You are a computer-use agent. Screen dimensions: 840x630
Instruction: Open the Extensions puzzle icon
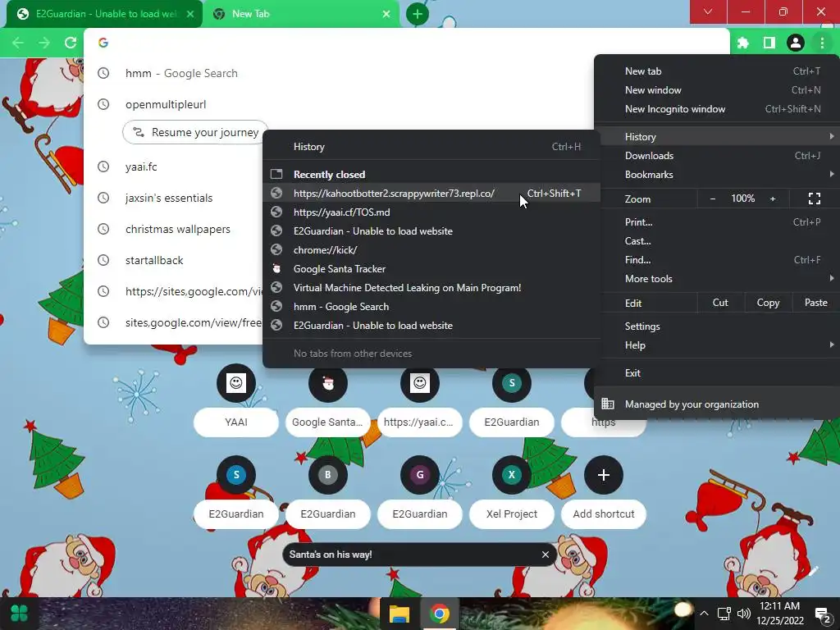click(x=743, y=43)
